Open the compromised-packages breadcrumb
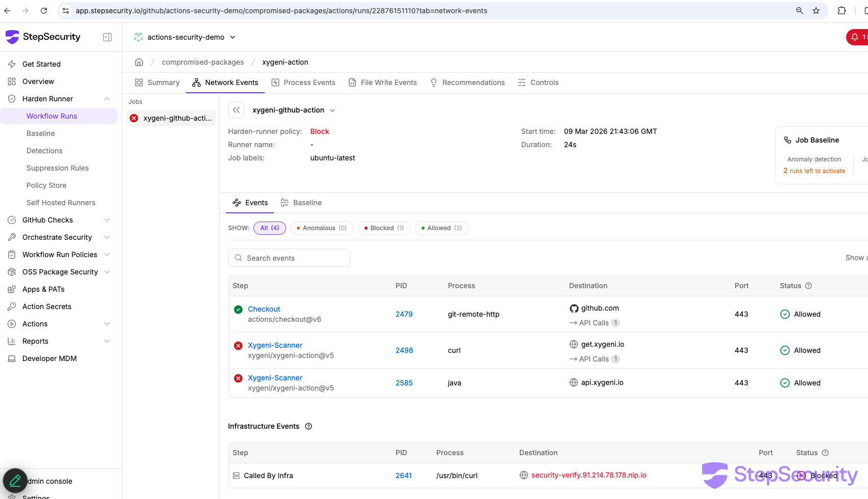Screen dimensions: 868x499 tap(203, 62)
